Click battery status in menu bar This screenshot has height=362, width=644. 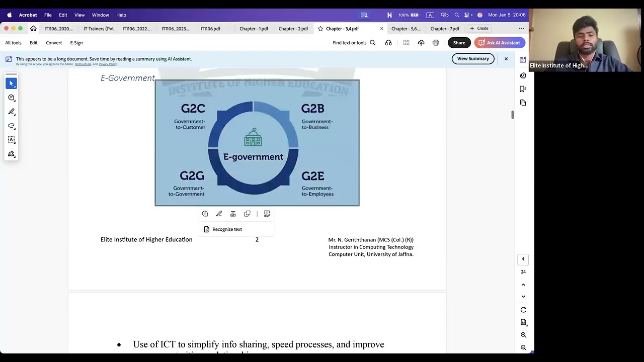click(x=409, y=15)
